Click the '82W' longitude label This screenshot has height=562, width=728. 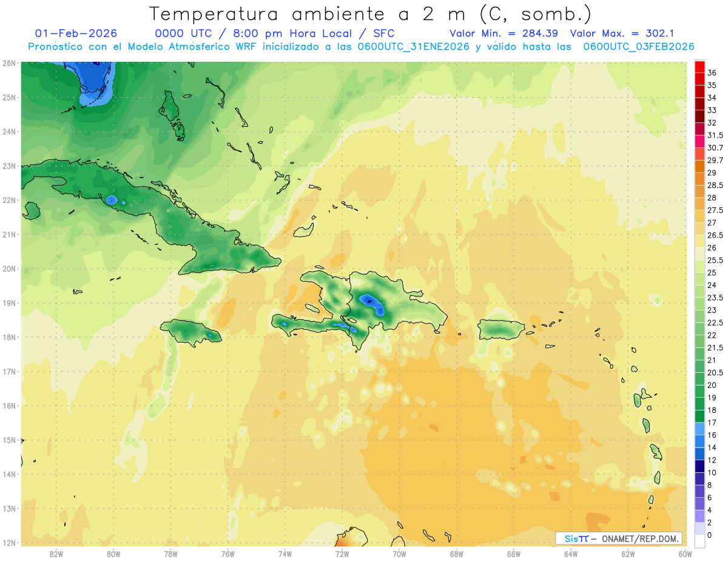point(56,554)
